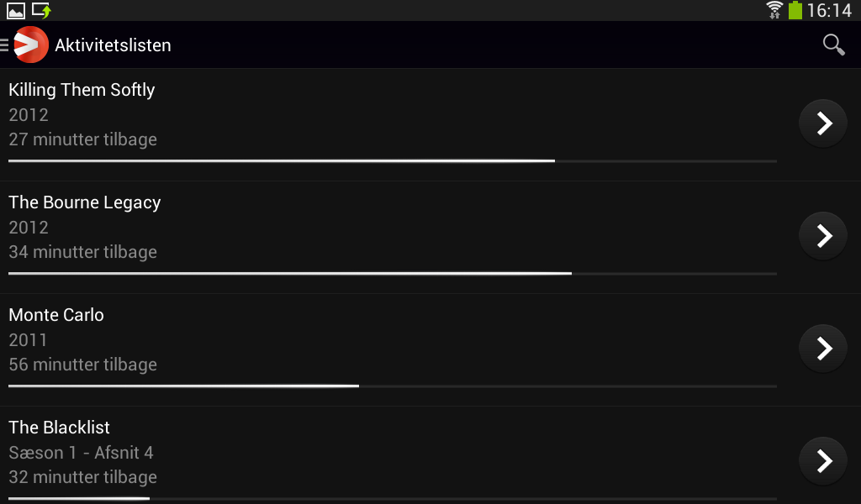Open the hamburger navigation drawer

(5, 45)
